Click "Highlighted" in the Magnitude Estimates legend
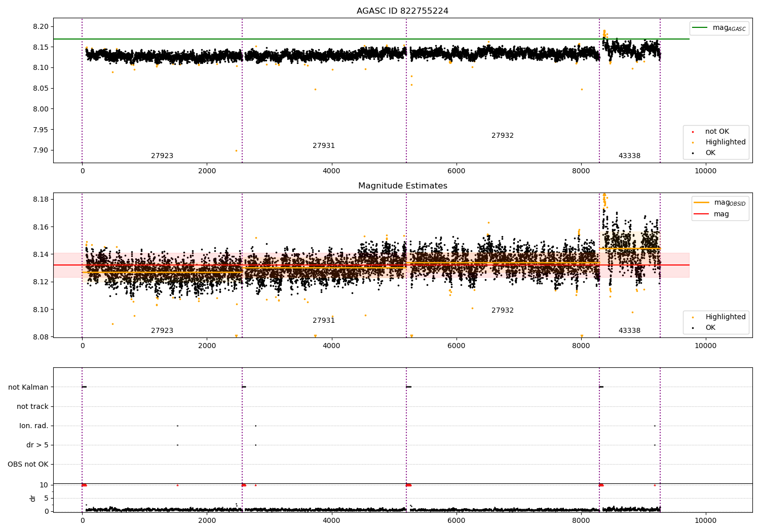This screenshot has height=532, width=760. point(725,317)
